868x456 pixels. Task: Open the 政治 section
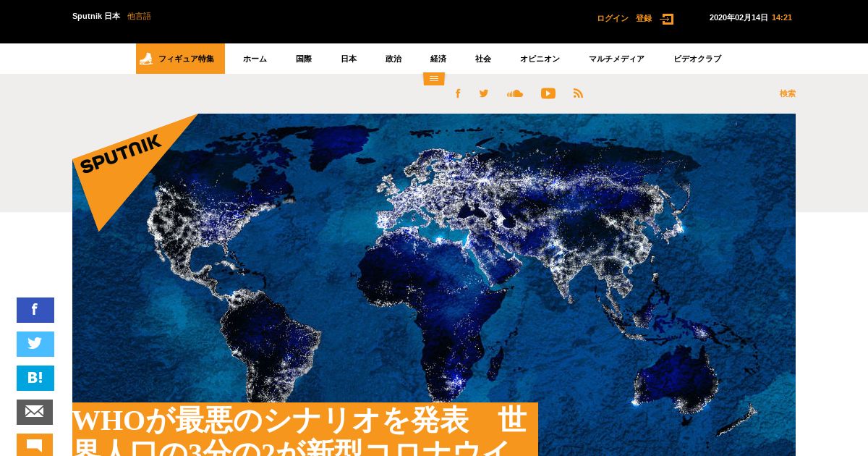tap(393, 59)
